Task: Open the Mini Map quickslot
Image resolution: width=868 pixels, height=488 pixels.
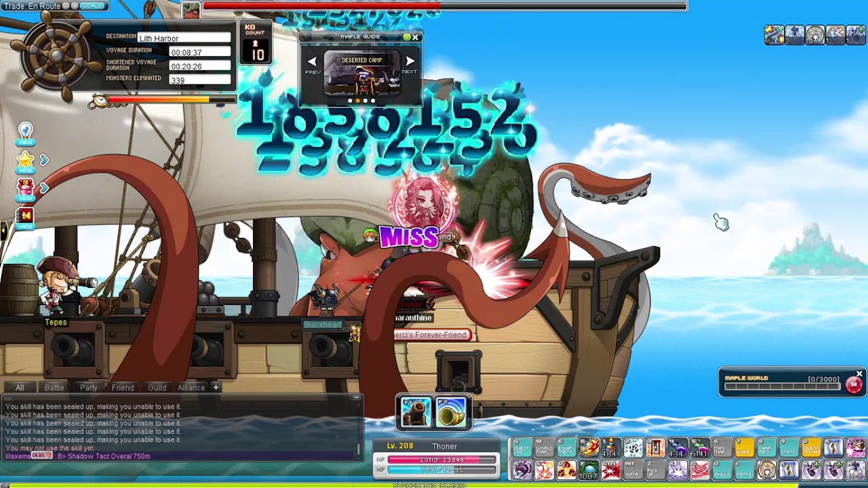Action: (722, 448)
